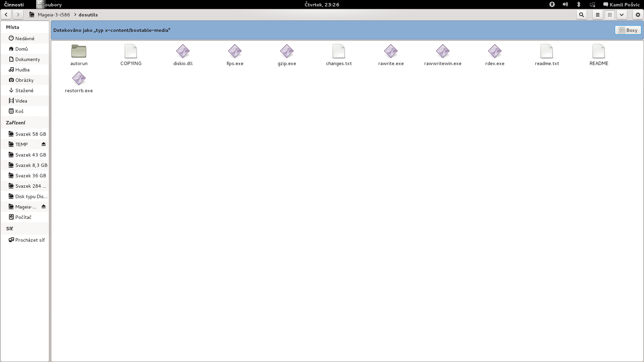Viewport: 644px width, 362px height.
Task: Select the restorrb.exe file icon
Action: point(79,78)
